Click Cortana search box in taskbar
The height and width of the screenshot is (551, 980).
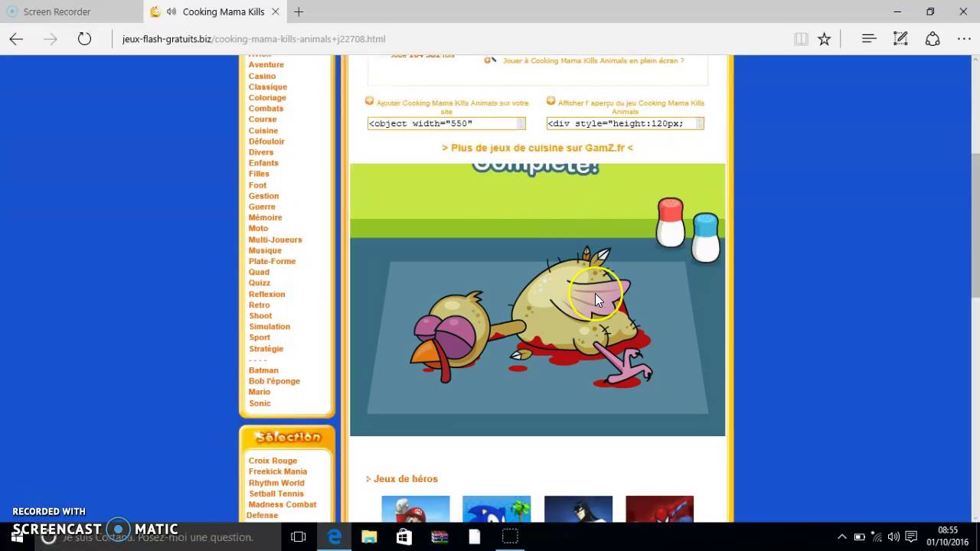[x=157, y=537]
